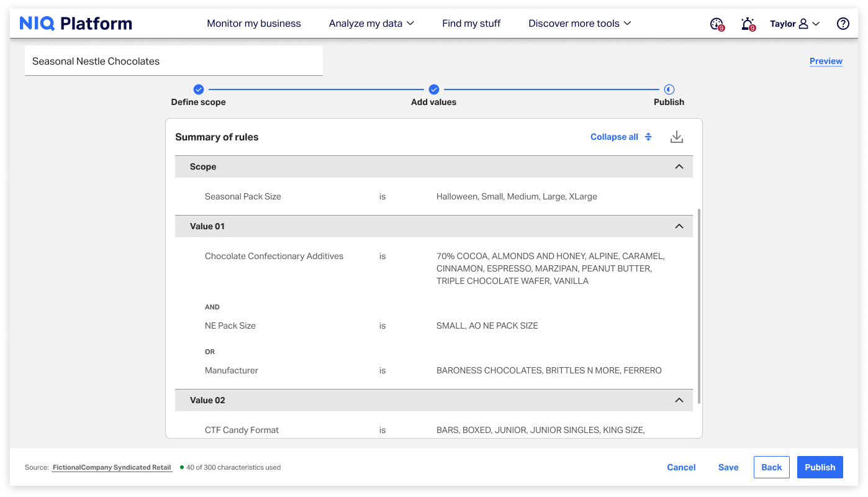
Task: Open the alarm alerts icon
Action: click(748, 24)
